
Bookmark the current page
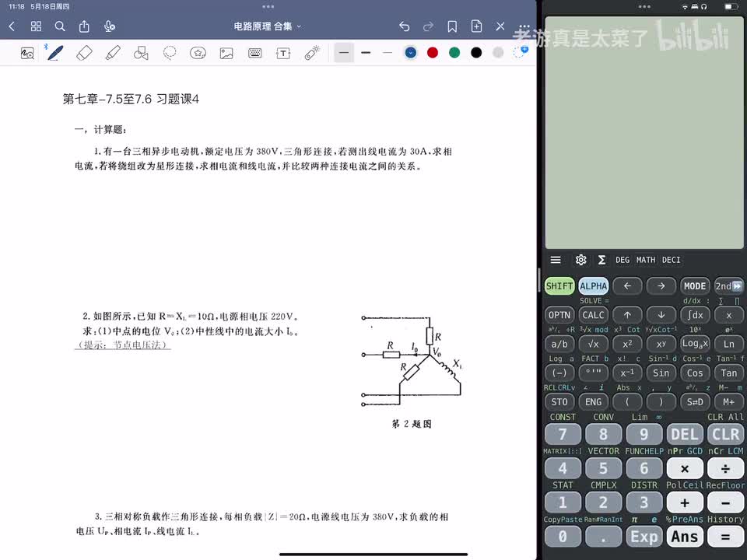pyautogui.click(x=452, y=26)
